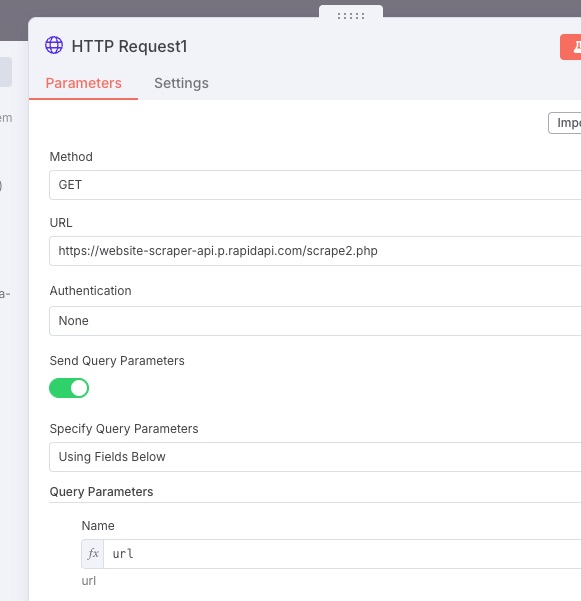
Task: Open the Method dropdown showing GET
Action: pyautogui.click(x=315, y=185)
